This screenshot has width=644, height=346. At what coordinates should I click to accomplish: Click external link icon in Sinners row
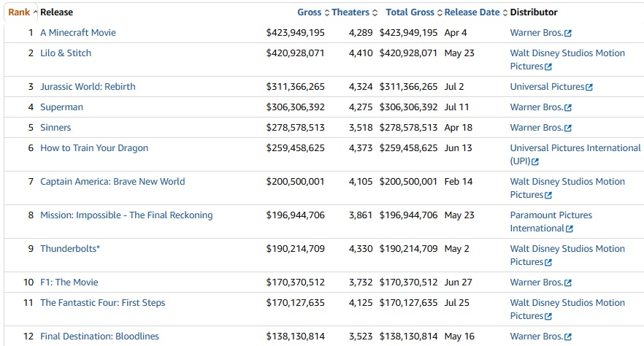tap(568, 128)
